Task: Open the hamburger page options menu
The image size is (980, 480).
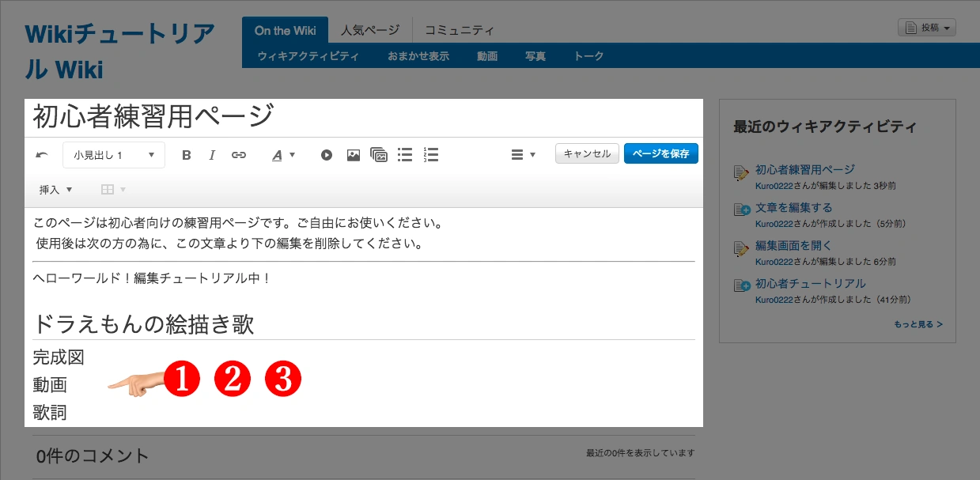Action: [x=524, y=155]
